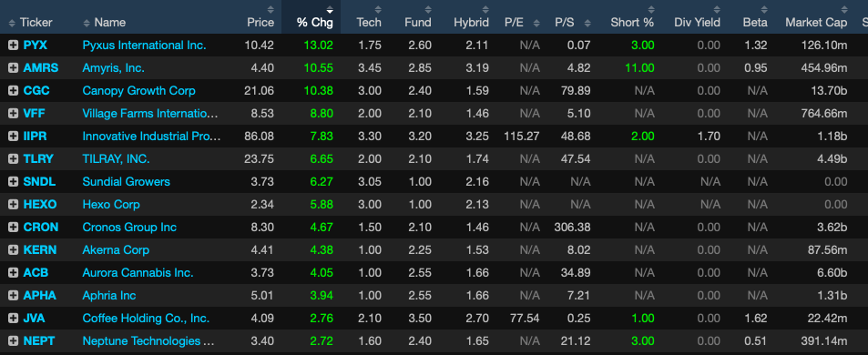Open Canopy Growth Corp company name
Viewport: 868px width, 355px height.
point(139,91)
